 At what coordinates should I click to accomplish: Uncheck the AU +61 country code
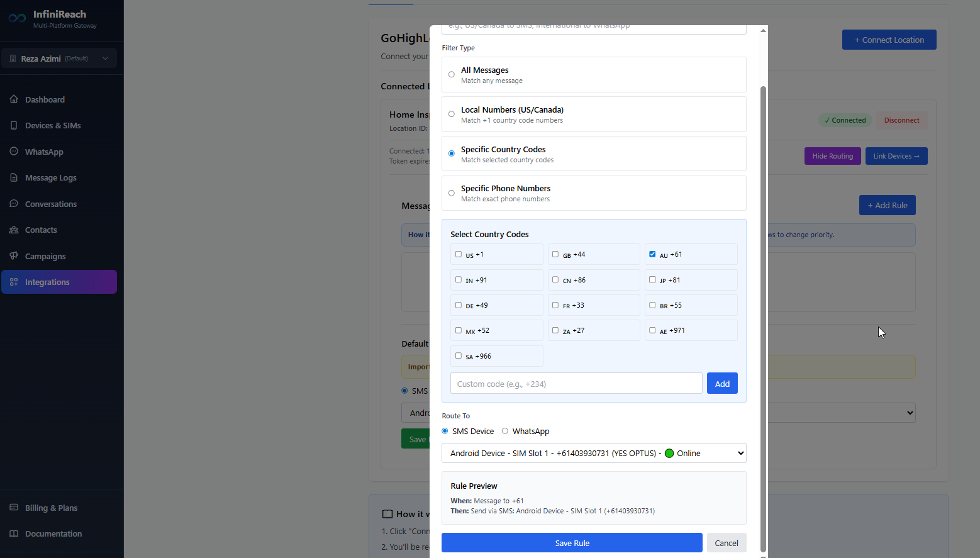click(x=652, y=254)
